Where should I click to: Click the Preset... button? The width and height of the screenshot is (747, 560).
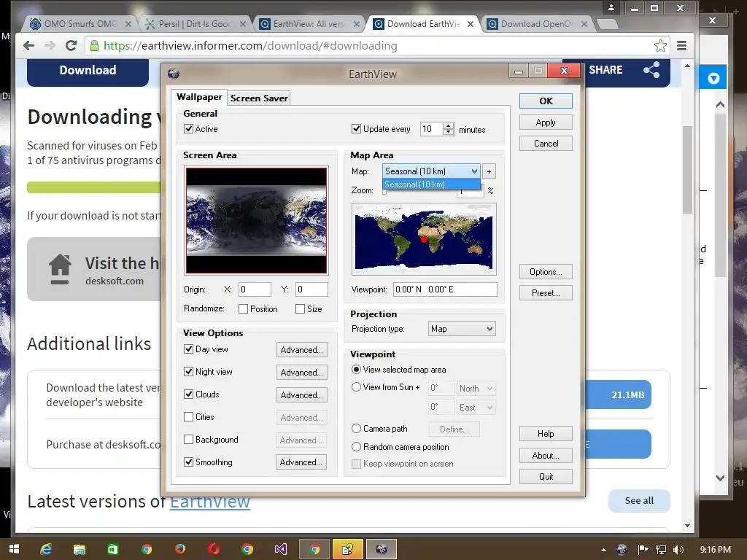(546, 293)
